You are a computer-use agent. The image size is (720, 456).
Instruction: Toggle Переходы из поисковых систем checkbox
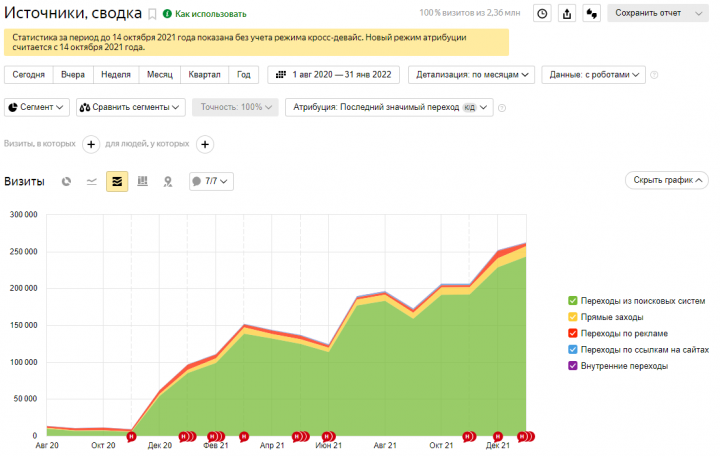(x=573, y=301)
